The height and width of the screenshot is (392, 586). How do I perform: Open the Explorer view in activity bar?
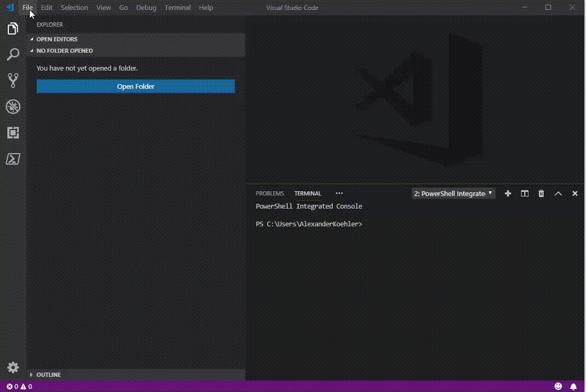13,29
